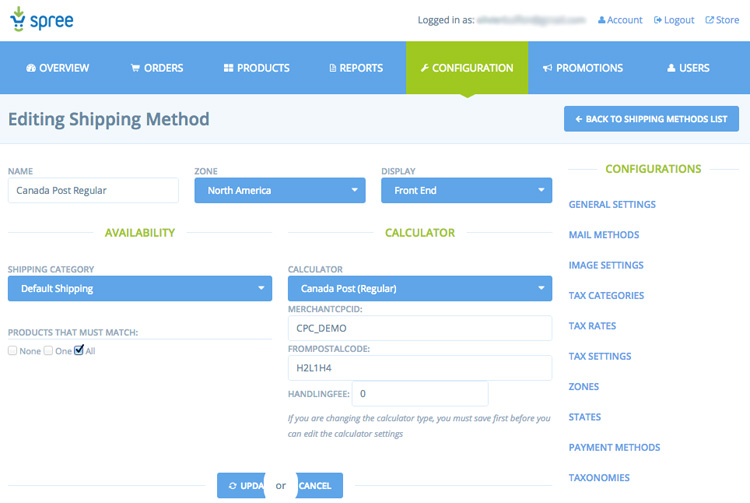Go to the Products tab
This screenshot has width=750, height=503.
click(256, 68)
